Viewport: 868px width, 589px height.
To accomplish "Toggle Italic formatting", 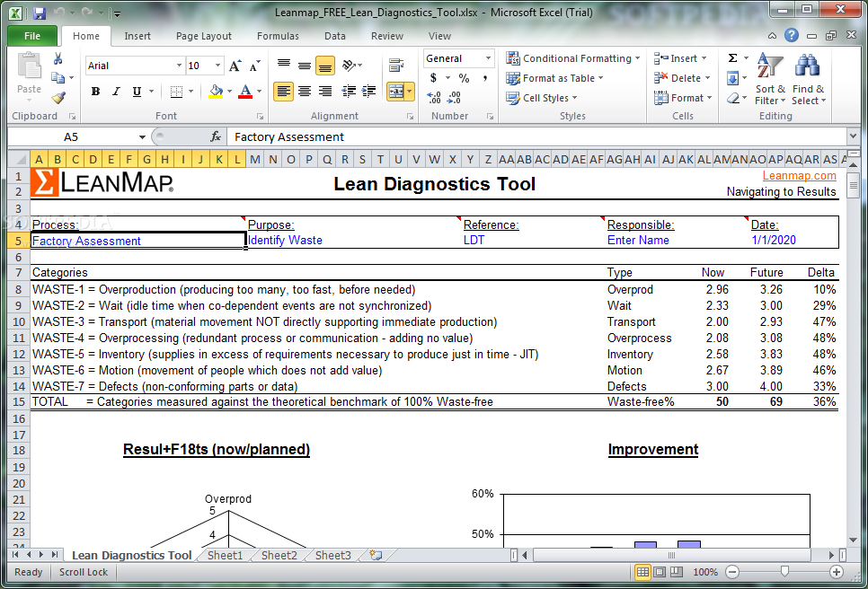I will (116, 92).
